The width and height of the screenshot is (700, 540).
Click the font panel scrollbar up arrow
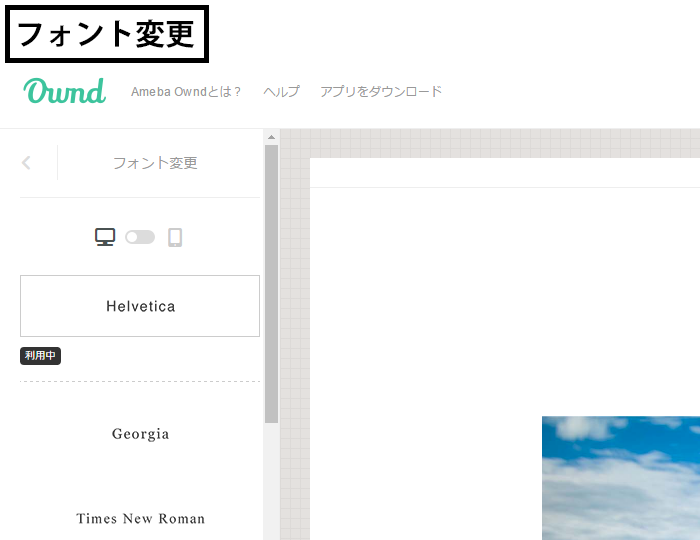coord(271,137)
